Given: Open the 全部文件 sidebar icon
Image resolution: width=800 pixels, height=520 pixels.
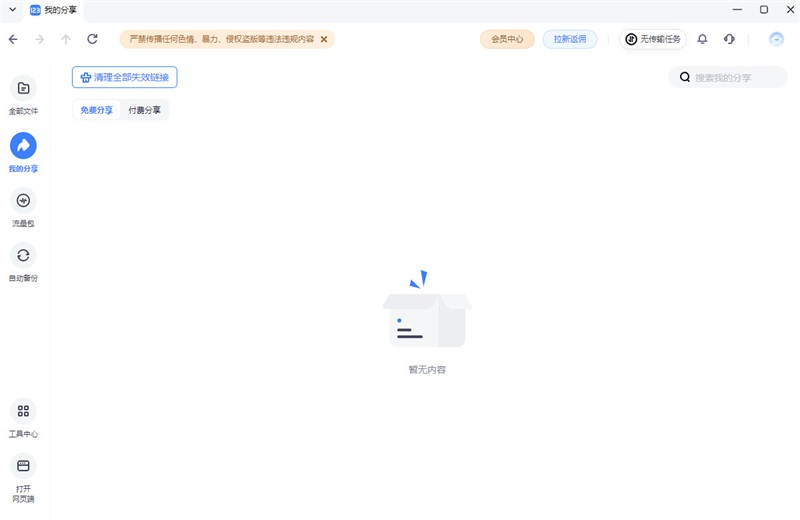Looking at the screenshot, I should [23, 88].
